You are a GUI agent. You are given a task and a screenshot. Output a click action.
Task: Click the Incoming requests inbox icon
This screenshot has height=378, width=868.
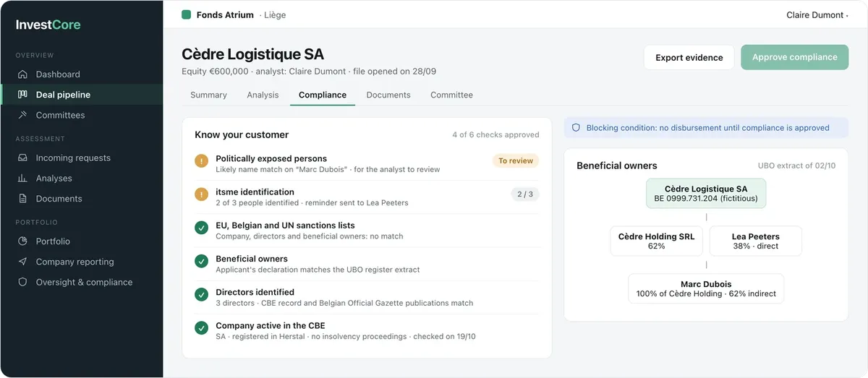point(22,158)
